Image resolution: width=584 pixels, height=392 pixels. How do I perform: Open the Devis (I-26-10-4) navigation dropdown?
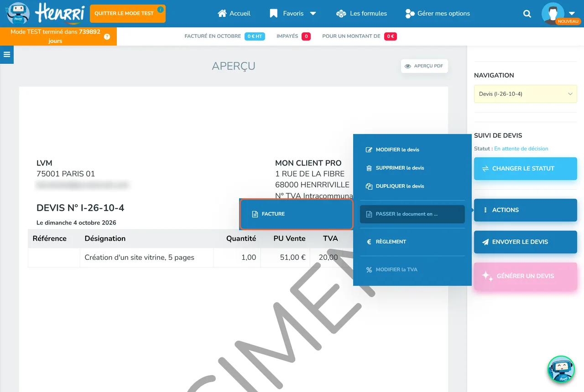point(526,94)
